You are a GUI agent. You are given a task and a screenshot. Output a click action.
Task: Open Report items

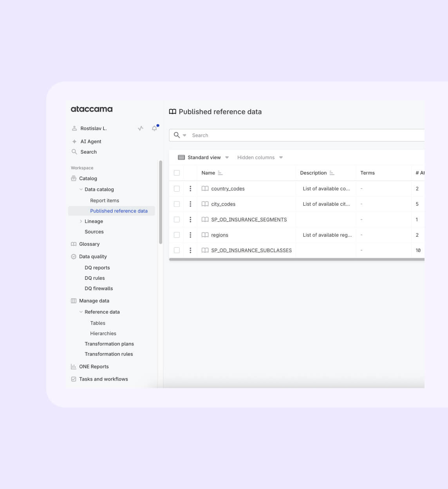(x=105, y=201)
